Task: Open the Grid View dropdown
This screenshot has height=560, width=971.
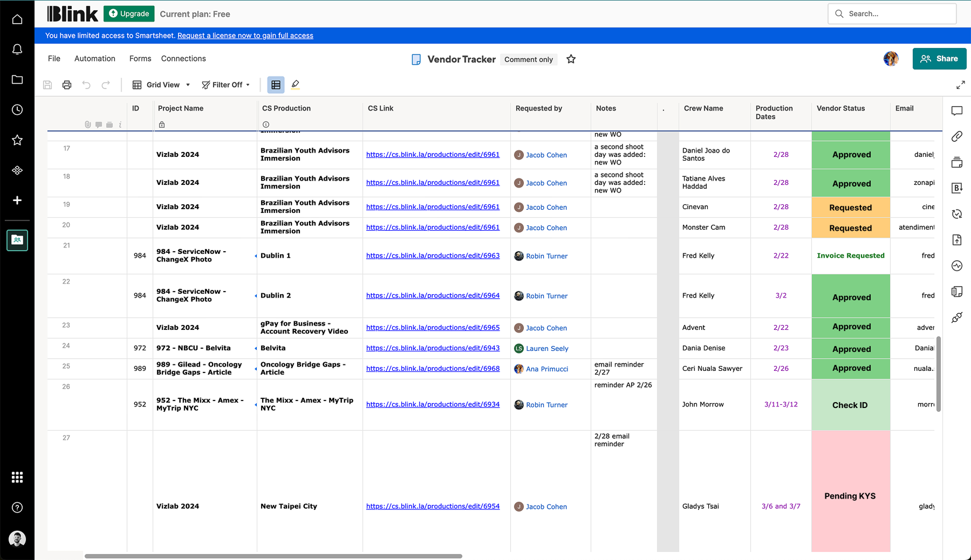Action: (x=161, y=85)
